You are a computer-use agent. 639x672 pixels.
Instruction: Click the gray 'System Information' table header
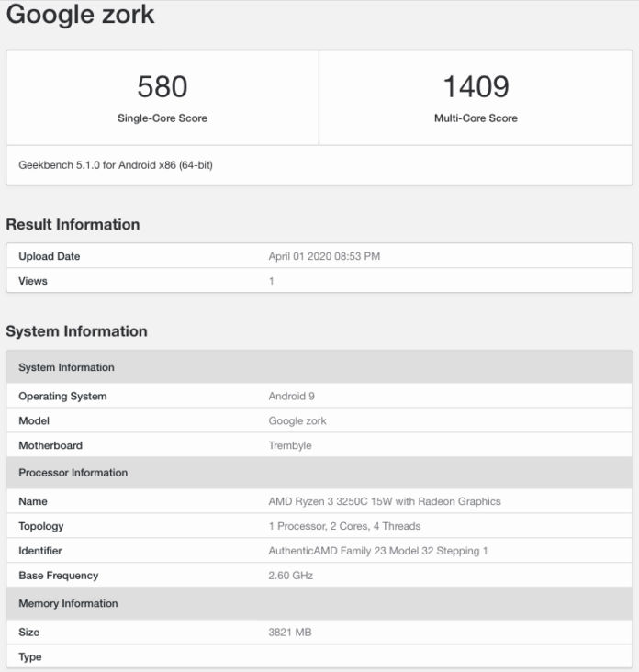319,367
